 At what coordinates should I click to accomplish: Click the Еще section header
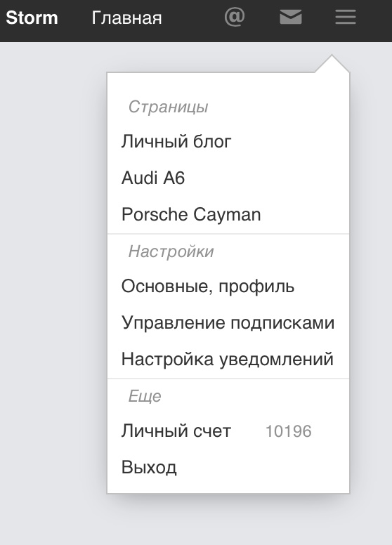(145, 396)
